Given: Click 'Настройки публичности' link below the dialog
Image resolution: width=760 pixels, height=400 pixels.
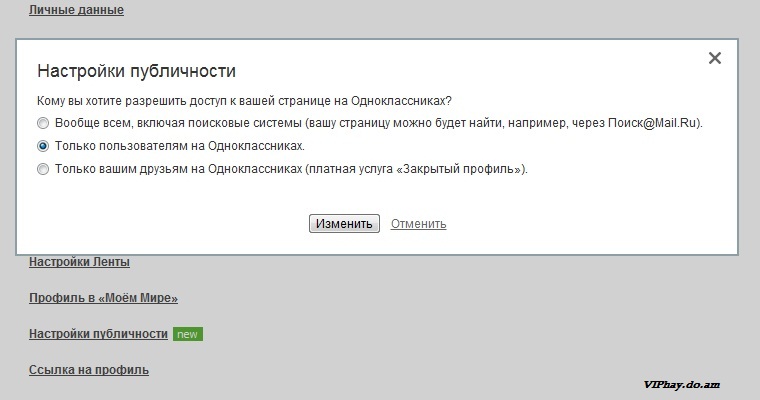Looking at the screenshot, I should click(98, 334).
